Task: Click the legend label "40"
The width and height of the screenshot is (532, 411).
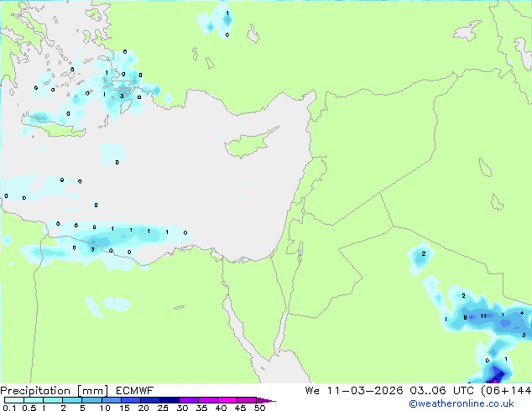Action: click(x=222, y=408)
